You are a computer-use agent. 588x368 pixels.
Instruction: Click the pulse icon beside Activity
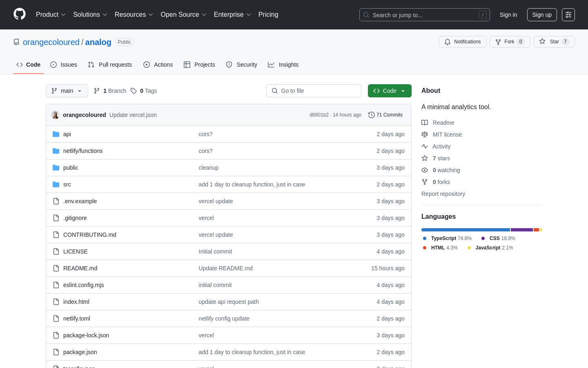click(425, 146)
